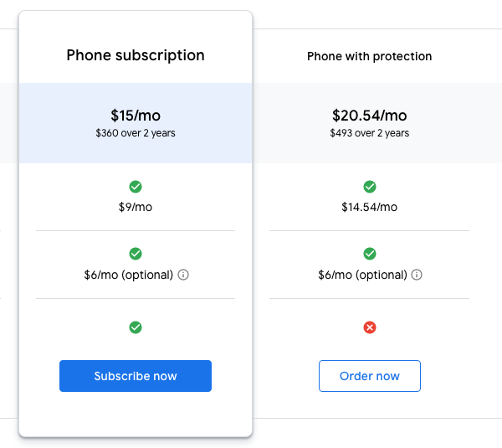Click the checkmark above Phone with protection's $6/mo (optional)
Image resolution: width=502 pixels, height=448 pixels.
tap(370, 254)
